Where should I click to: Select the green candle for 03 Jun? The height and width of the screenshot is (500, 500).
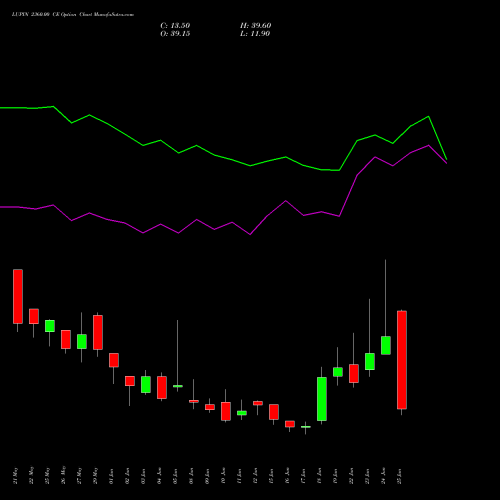click(x=146, y=385)
